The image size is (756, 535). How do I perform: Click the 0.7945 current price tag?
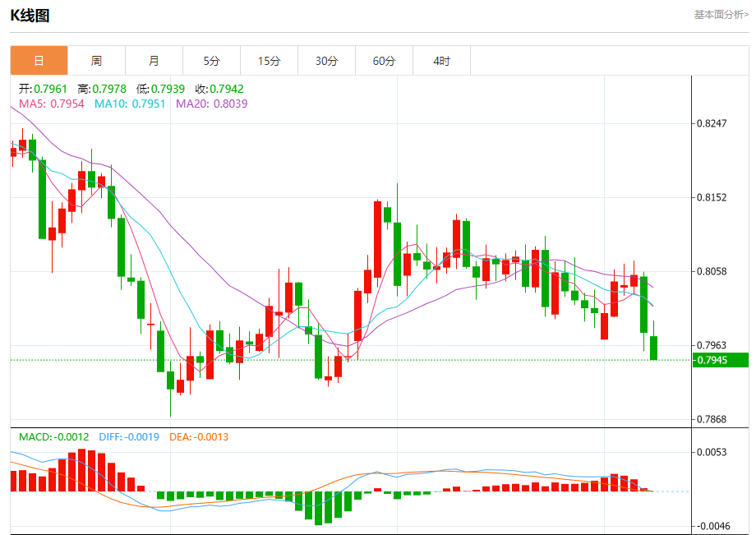point(721,360)
